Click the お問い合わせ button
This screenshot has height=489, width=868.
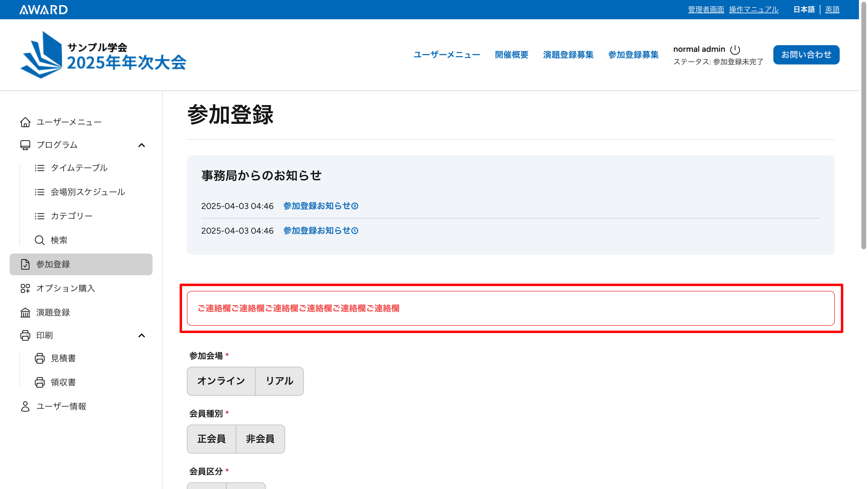(806, 55)
